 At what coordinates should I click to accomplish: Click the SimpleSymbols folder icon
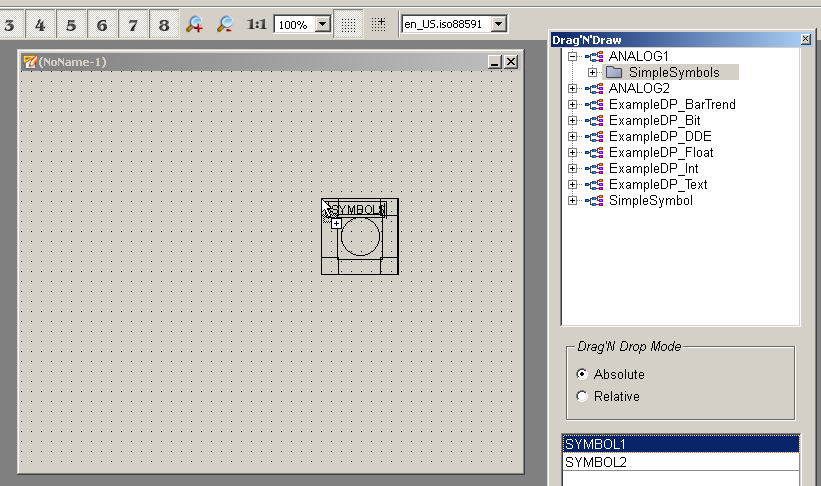[614, 73]
